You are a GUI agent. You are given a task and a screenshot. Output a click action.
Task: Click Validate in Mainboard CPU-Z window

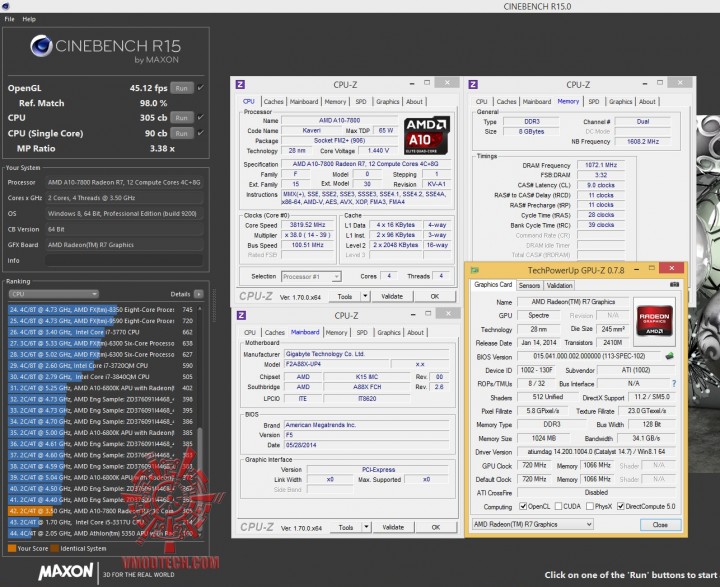pyautogui.click(x=393, y=527)
